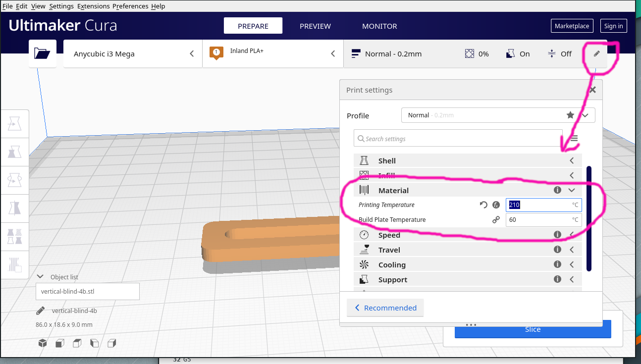641x364 pixels.
Task: Click the star icon in Profile selector
Action: [x=571, y=115]
